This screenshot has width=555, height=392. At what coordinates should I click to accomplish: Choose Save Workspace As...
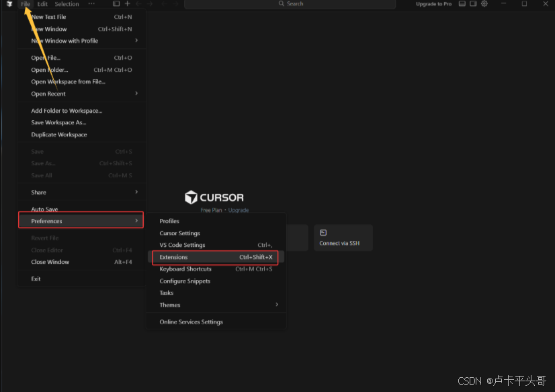pos(81,123)
